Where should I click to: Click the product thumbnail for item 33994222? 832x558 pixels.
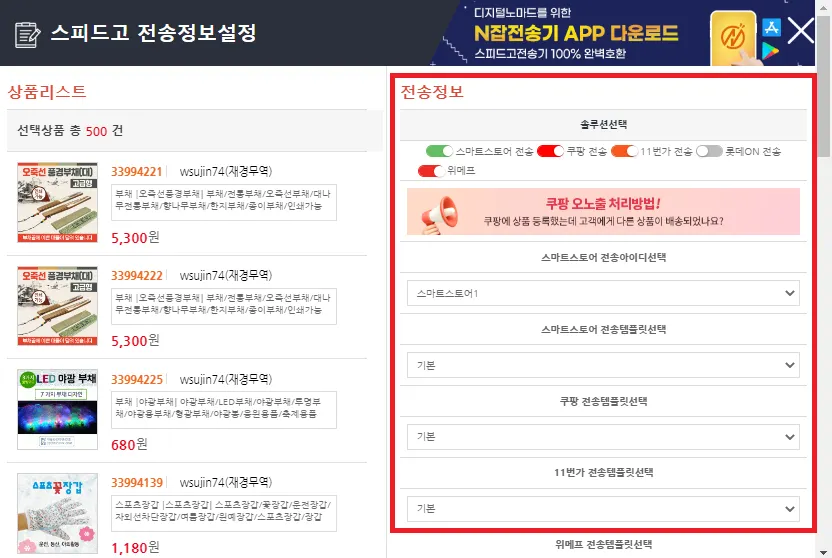pyautogui.click(x=57, y=306)
